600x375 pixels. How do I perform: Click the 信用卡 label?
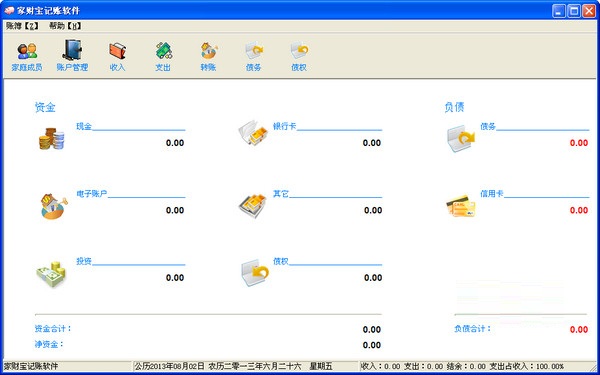[492, 194]
